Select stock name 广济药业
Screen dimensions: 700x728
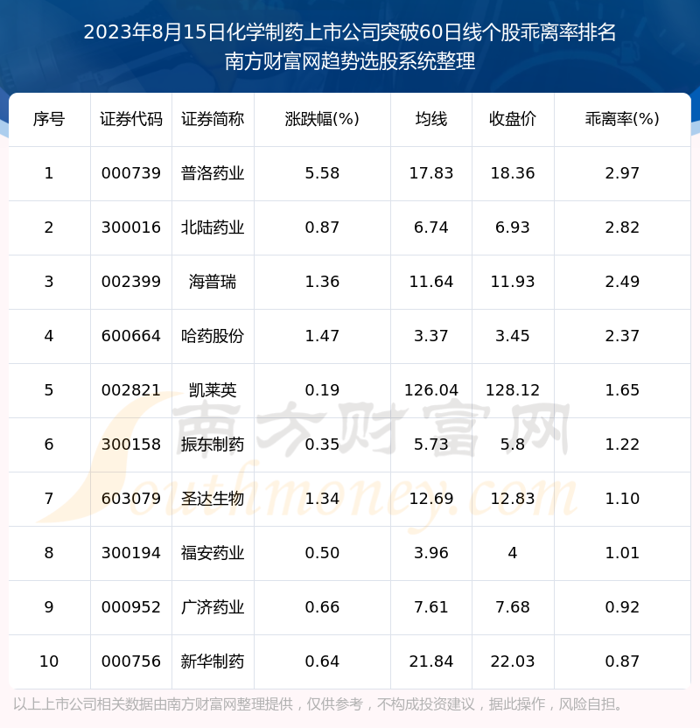[213, 608]
